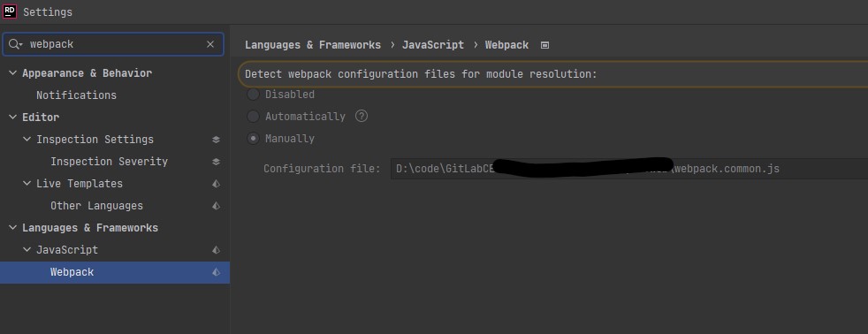This screenshot has width=868, height=334.
Task: Collapse the Languages & Frameworks node
Action: [12, 228]
